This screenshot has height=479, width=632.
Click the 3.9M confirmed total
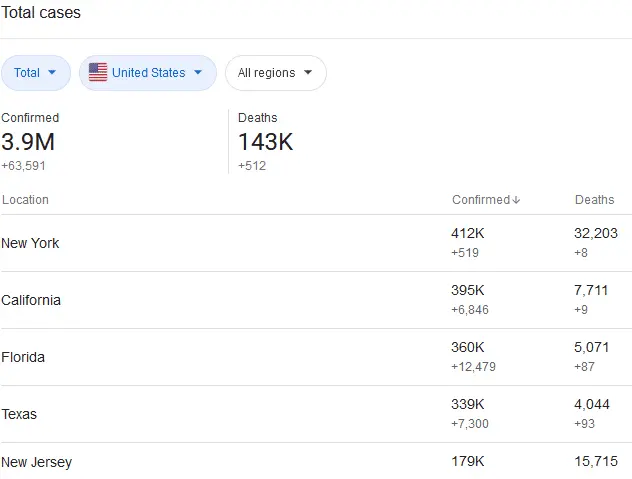[28, 142]
